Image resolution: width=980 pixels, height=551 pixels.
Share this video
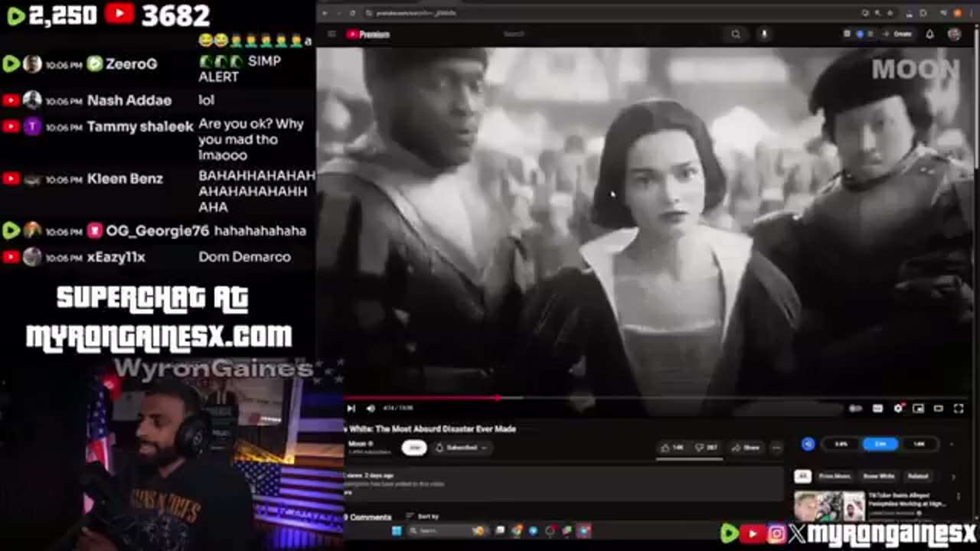click(746, 448)
